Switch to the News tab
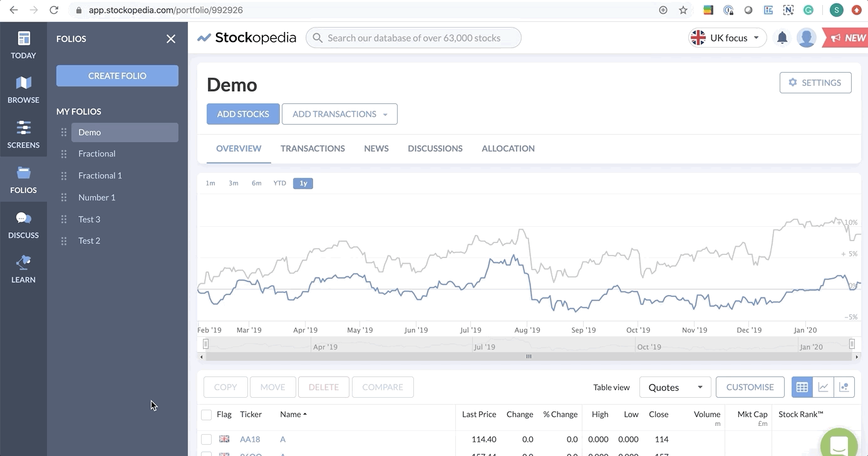The image size is (868, 456). coord(376,148)
